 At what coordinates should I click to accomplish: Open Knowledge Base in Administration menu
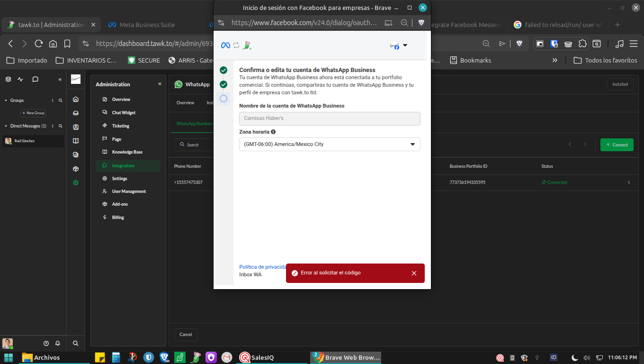point(127,152)
